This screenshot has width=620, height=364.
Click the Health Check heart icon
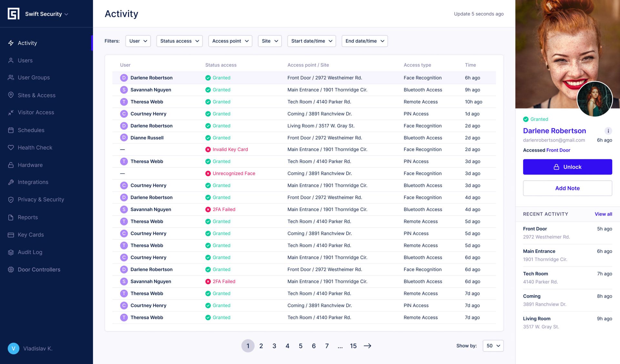click(11, 147)
